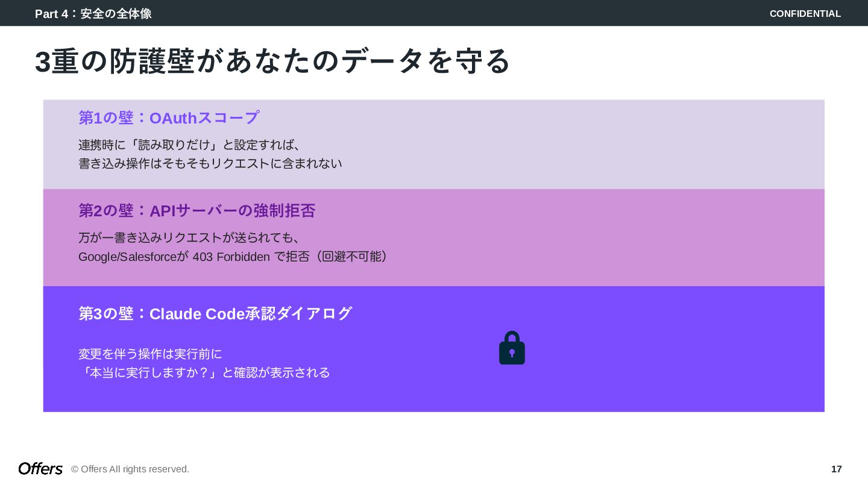Click the line 連携時に「読み取りだけ」と設定すれば、
Image resolution: width=868 pixels, height=488 pixels.
pyautogui.click(x=190, y=145)
